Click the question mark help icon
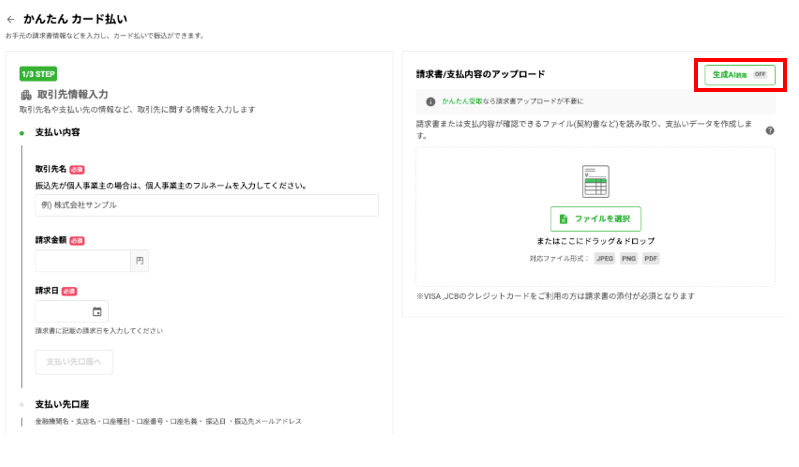The width and height of the screenshot is (799, 467). coord(770,131)
